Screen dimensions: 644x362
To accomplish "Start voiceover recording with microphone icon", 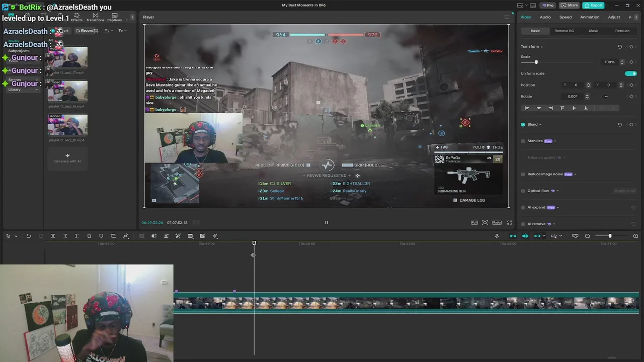I will coord(497,236).
